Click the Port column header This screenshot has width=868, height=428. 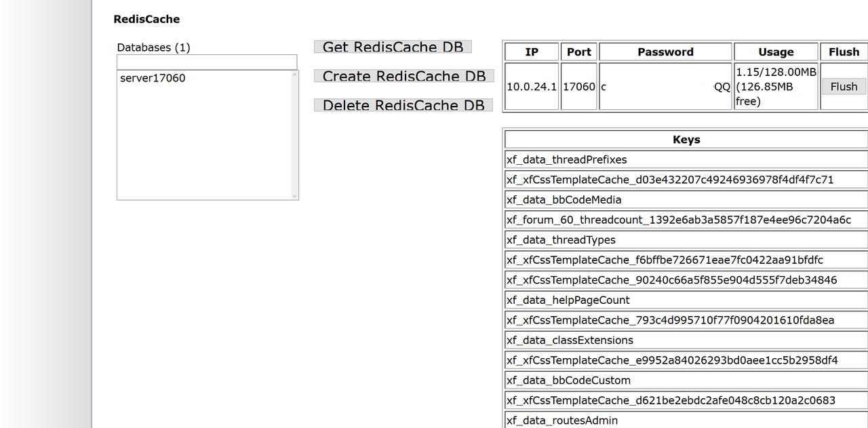click(579, 52)
